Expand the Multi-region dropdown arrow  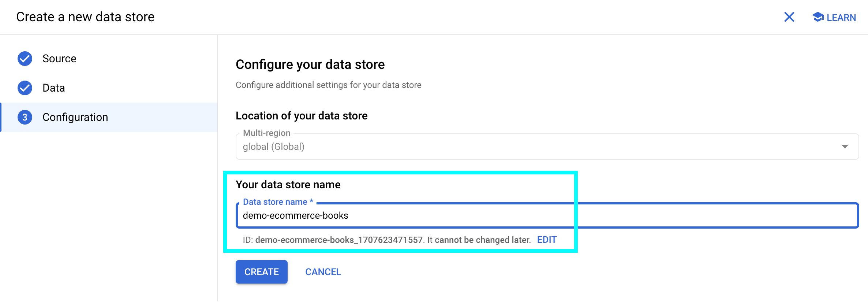pos(845,147)
